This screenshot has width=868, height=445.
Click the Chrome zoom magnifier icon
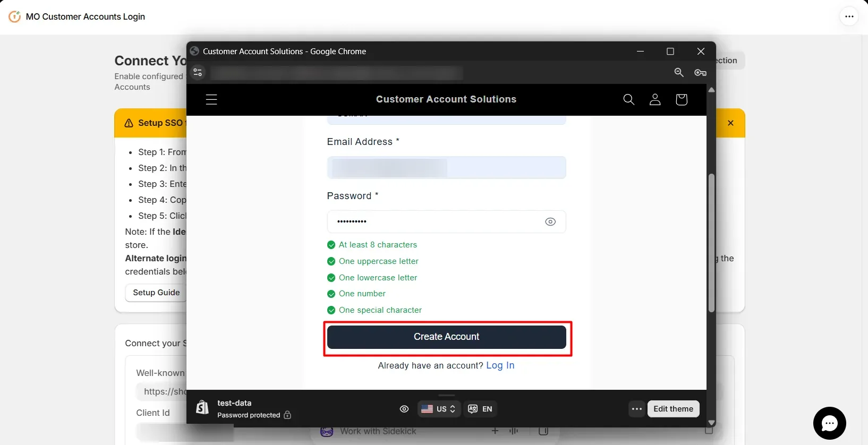tap(679, 72)
